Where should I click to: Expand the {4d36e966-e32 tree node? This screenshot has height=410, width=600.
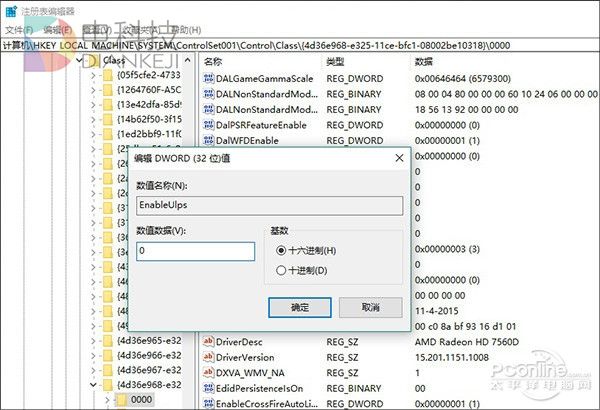point(93,356)
